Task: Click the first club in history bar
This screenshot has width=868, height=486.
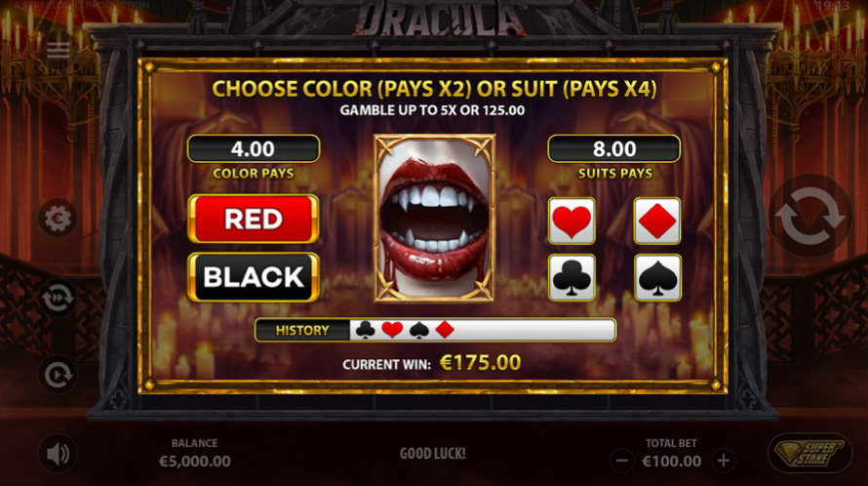Action: (366, 330)
